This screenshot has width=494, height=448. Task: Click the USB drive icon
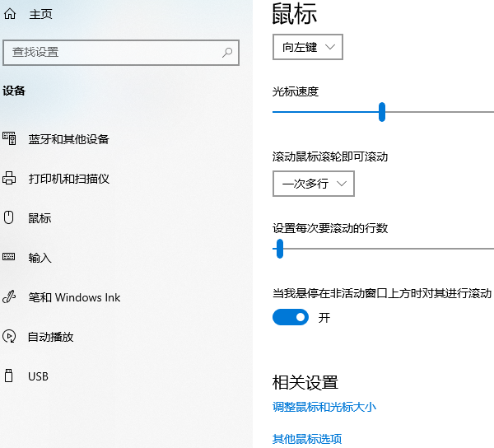(9, 376)
